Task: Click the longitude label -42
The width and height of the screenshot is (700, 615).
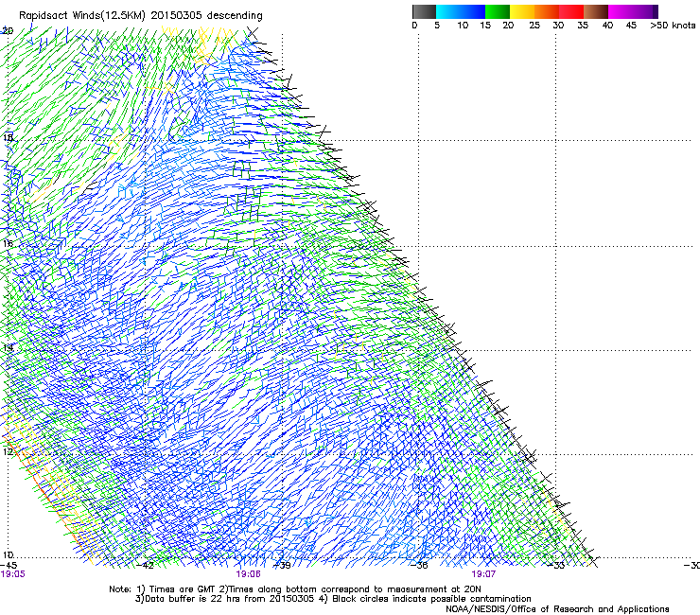Action: pyautogui.click(x=145, y=565)
